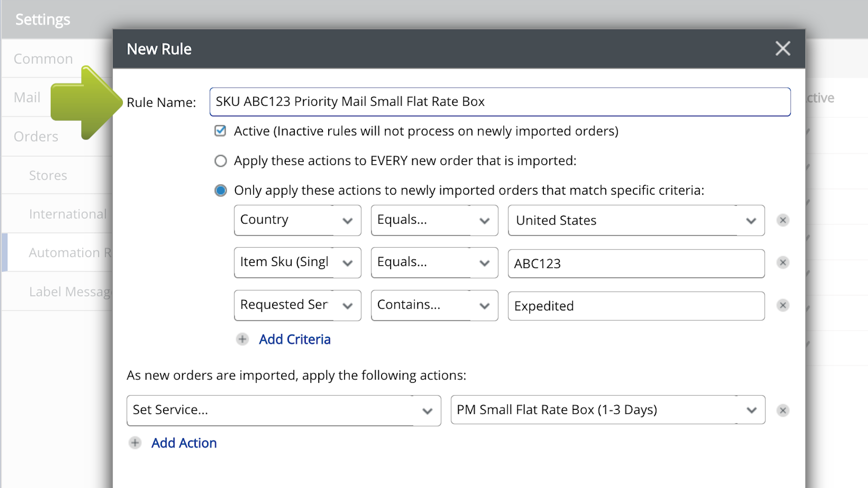
Task: Open the Item Sku criteria field dropdown
Action: [297, 263]
